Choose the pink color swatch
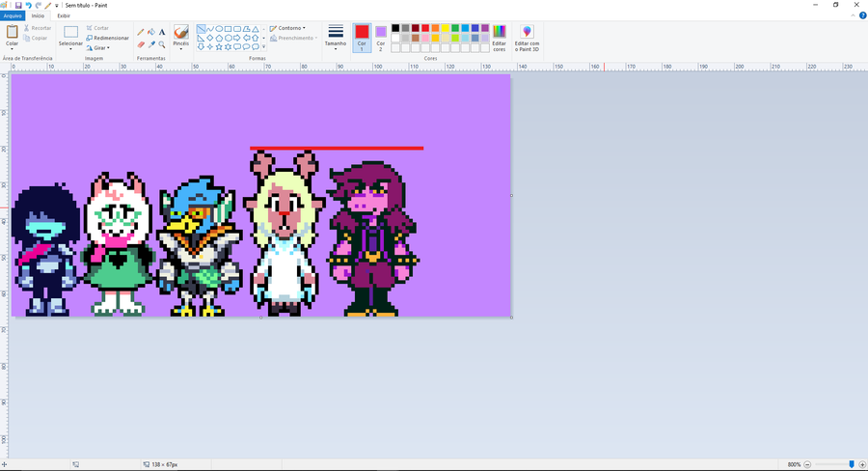Image resolution: width=868 pixels, height=471 pixels. (x=425, y=39)
